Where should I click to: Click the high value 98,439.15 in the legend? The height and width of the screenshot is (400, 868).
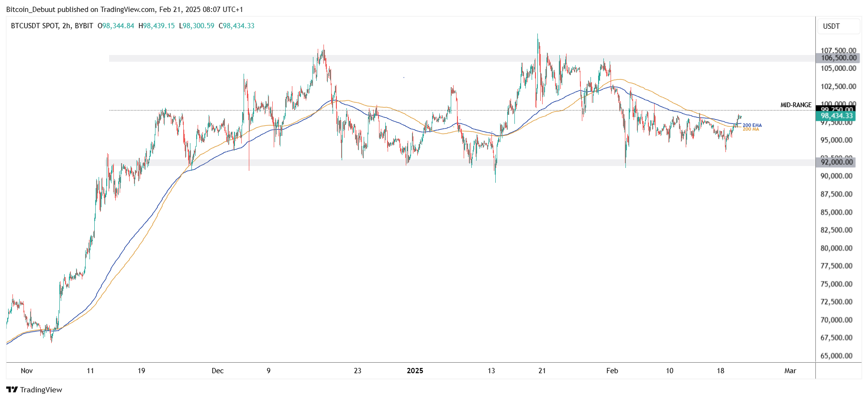tap(158, 26)
